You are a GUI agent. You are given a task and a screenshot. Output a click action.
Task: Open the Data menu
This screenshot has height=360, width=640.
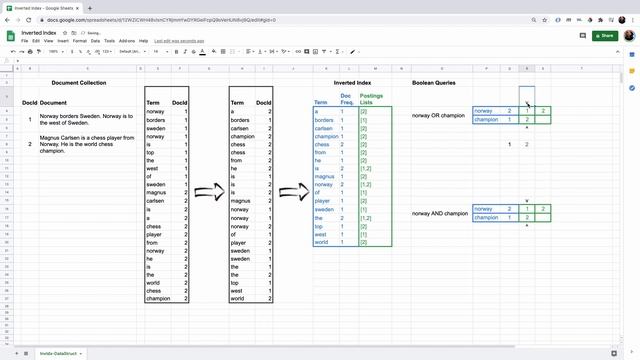tap(95, 41)
